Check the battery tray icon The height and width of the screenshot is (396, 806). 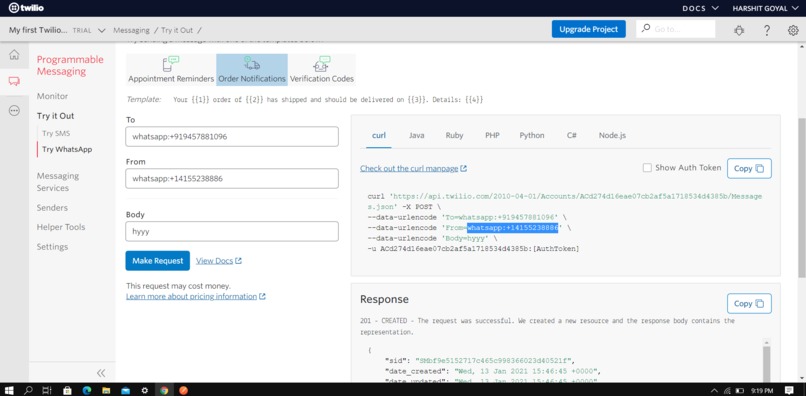pyautogui.click(x=740, y=390)
